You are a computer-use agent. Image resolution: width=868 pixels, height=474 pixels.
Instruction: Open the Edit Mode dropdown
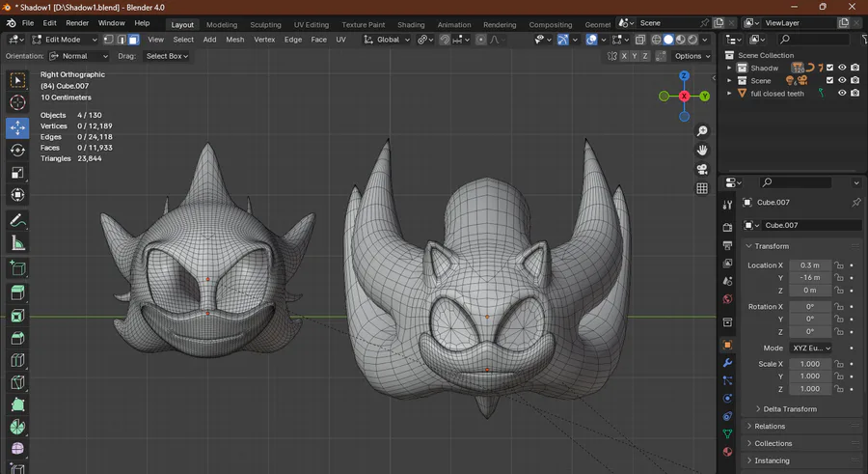coord(65,40)
